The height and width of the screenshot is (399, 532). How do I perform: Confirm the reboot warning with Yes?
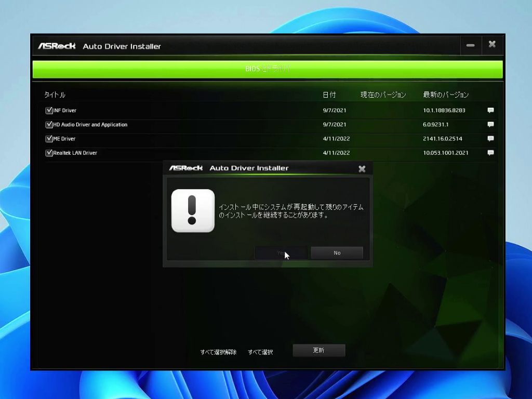281,253
